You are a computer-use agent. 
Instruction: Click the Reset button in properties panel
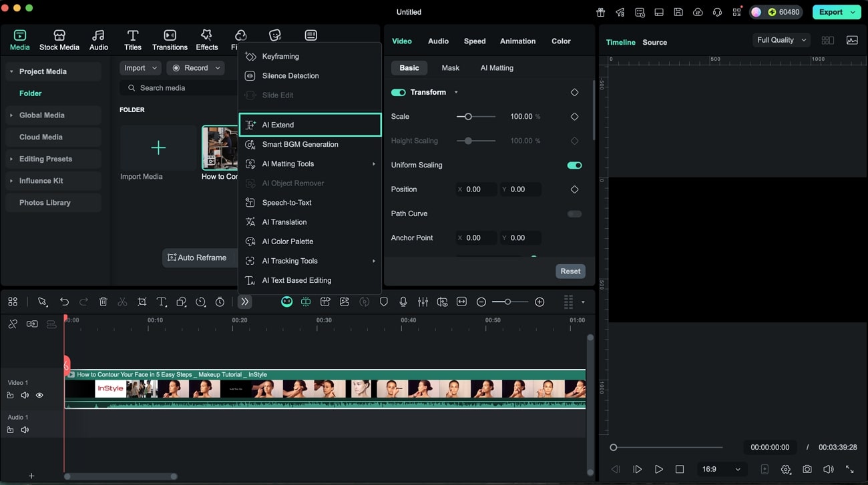point(570,271)
